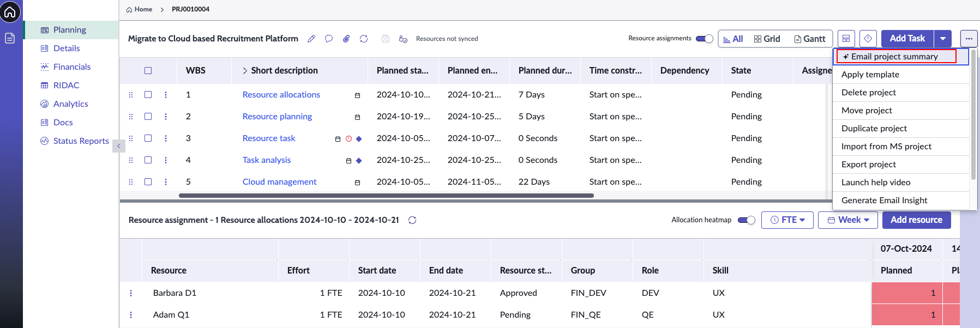Click the Add resource button
Viewport: 980px width, 328px height.
[916, 220]
